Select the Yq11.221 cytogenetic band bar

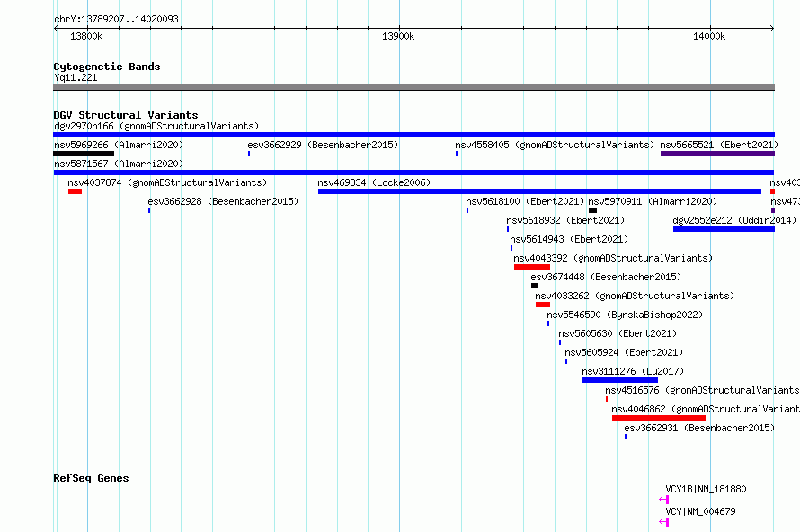413,87
